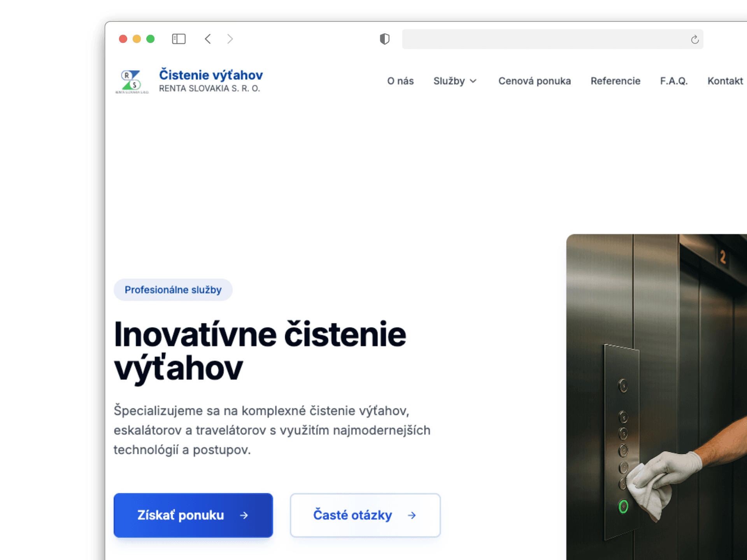Click the arrow inside Časté otázky button
Screen dimensions: 747x560
tap(412, 515)
